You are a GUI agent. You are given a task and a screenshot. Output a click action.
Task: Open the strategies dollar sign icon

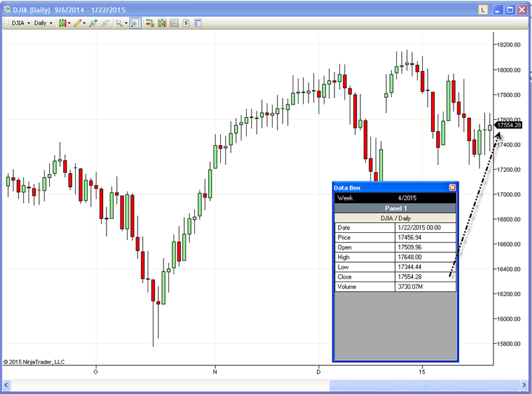186,23
